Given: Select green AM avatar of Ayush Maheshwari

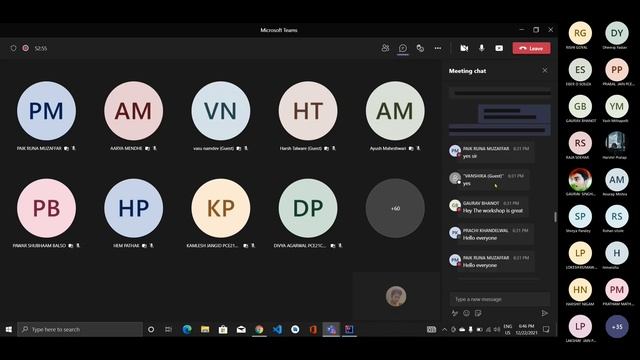Looking at the screenshot, I should 395,111.
